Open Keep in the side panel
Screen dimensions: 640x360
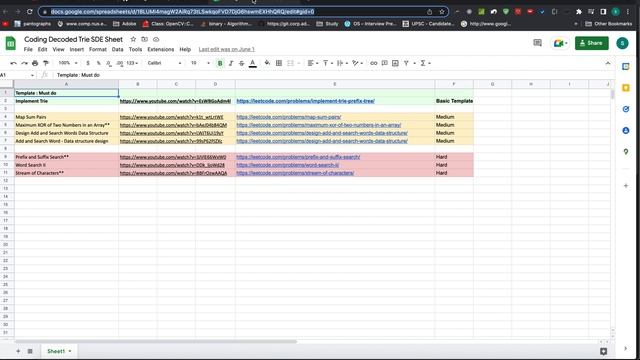click(x=626, y=88)
